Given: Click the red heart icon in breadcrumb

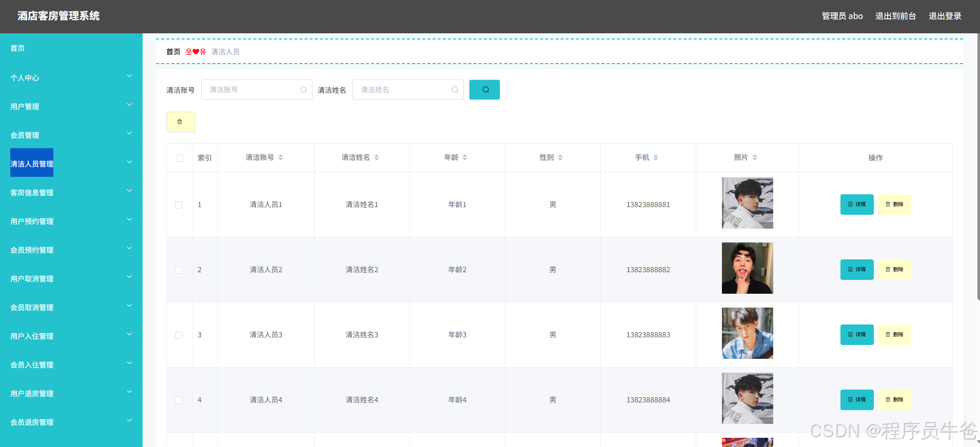Looking at the screenshot, I should 195,52.
